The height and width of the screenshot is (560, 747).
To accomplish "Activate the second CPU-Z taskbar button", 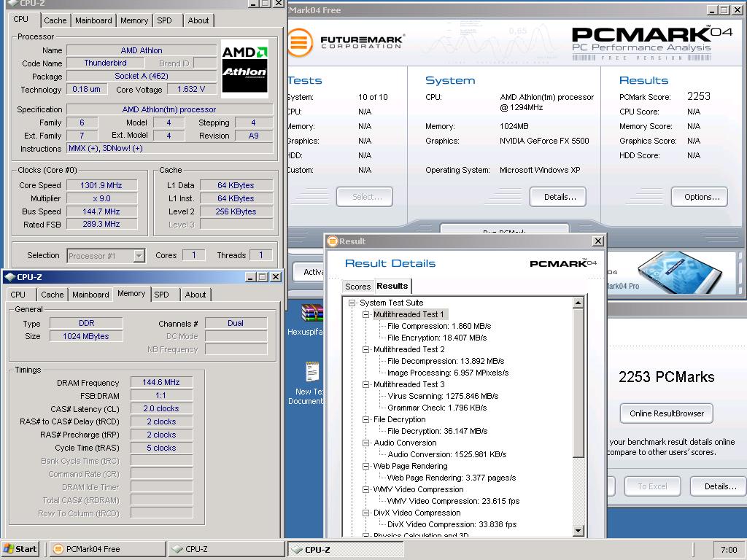I will (x=346, y=549).
